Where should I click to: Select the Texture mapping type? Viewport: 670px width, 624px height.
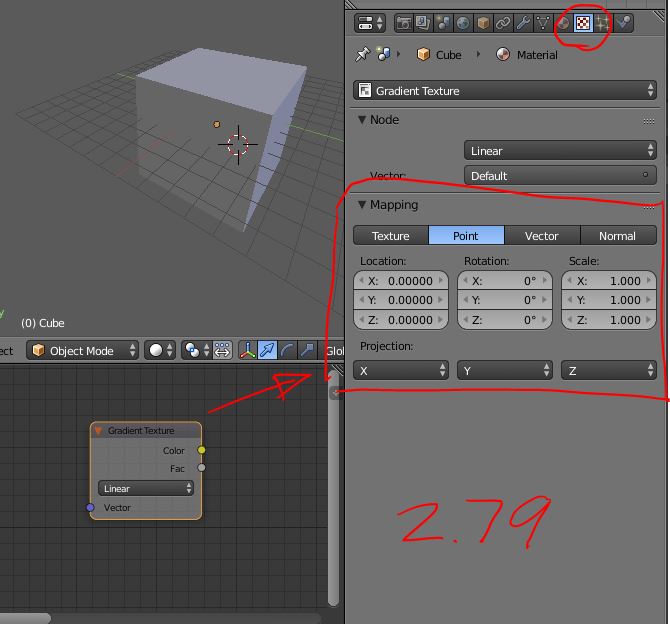pos(391,235)
